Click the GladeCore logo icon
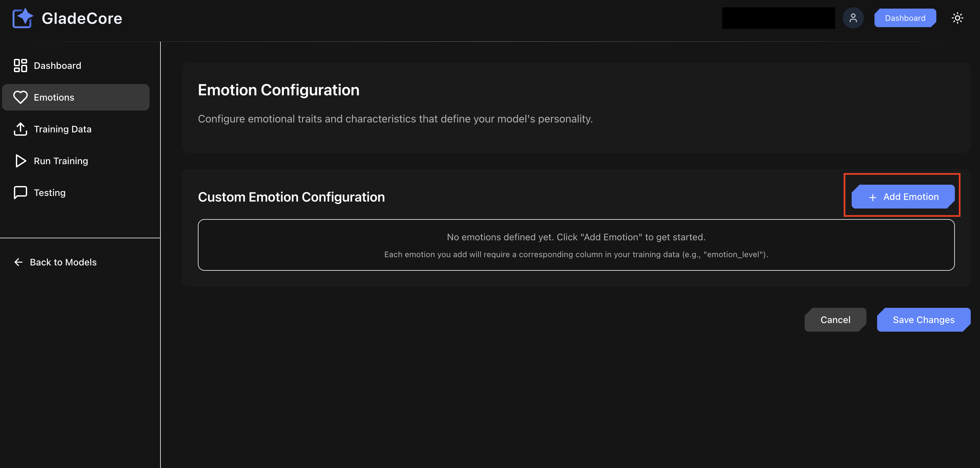The height and width of the screenshot is (468, 980). pos(22,18)
